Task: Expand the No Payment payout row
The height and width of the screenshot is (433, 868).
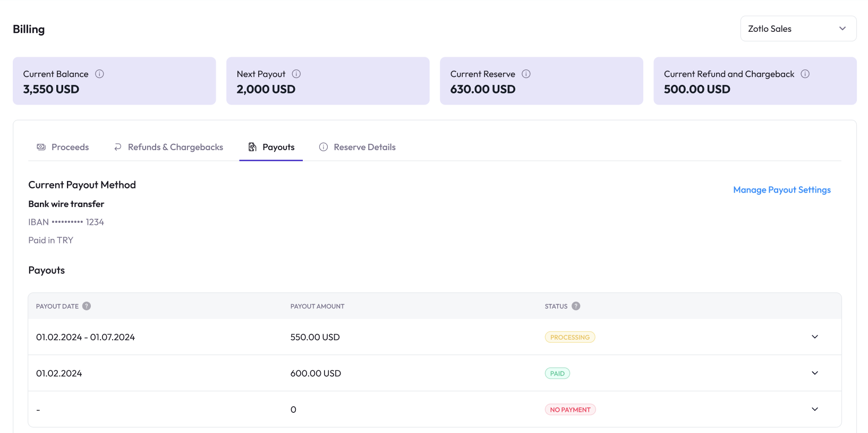Action: (x=815, y=409)
